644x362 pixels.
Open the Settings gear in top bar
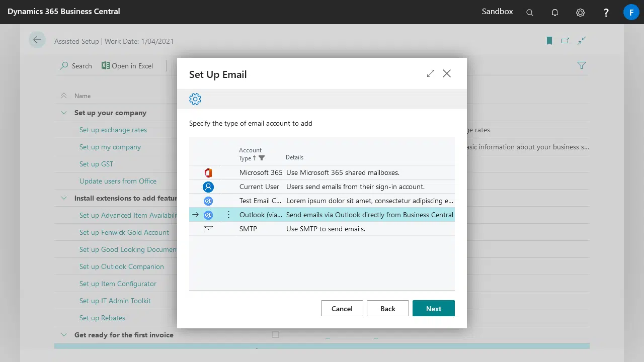coord(580,13)
